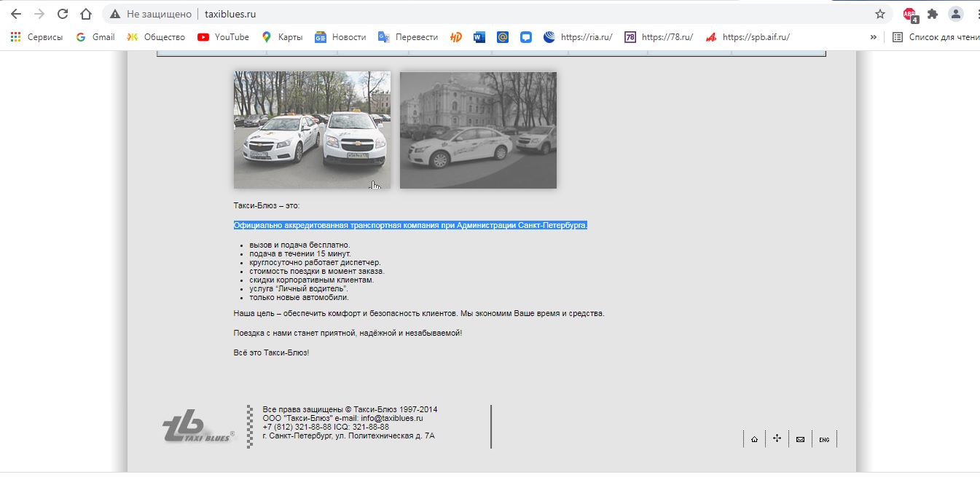Click the 'Поездка с нами станет приятной' line
The image size is (980, 477).
(x=348, y=333)
